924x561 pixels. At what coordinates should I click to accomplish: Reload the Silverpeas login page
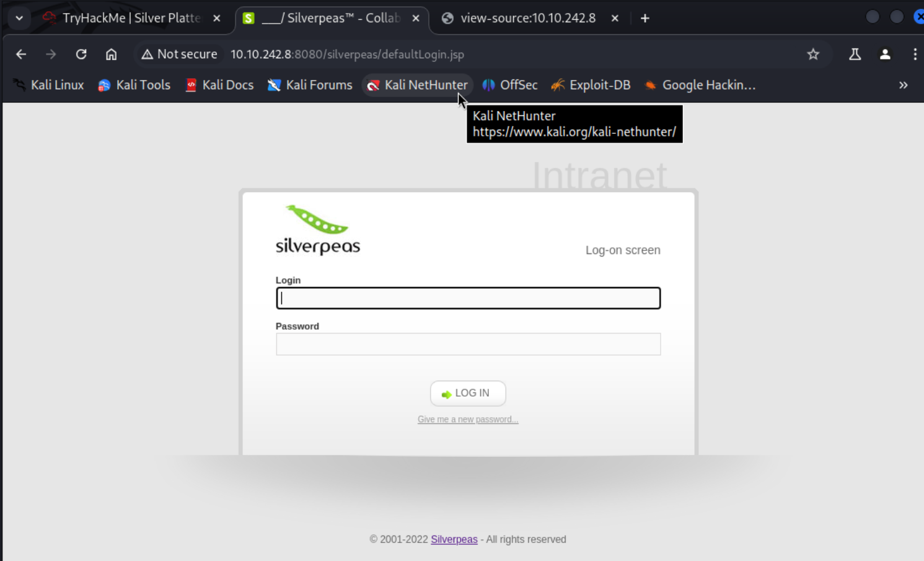(81, 55)
